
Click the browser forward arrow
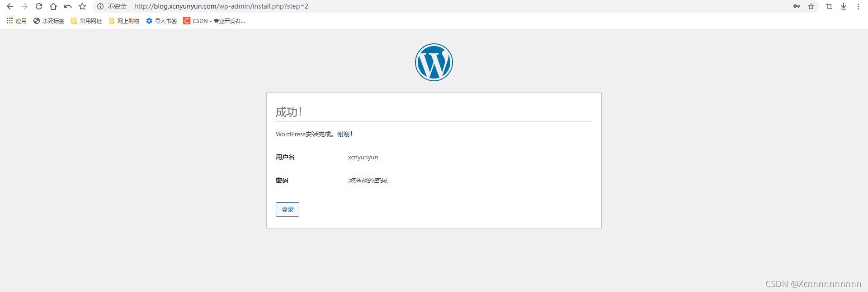click(x=24, y=6)
